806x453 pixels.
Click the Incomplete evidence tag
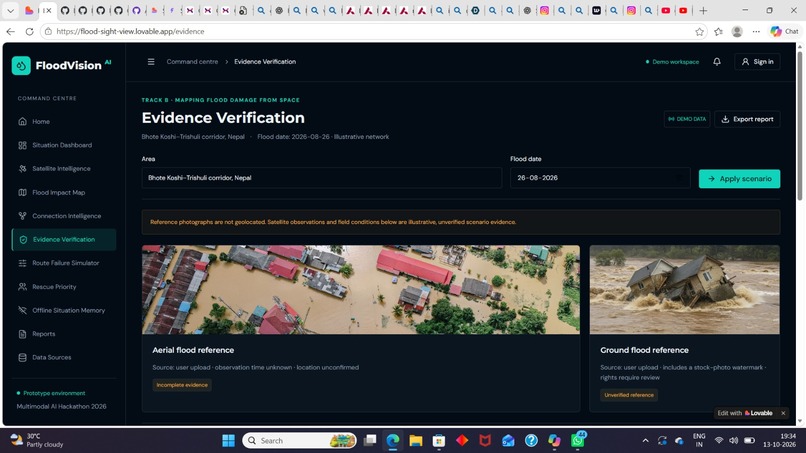click(x=182, y=385)
